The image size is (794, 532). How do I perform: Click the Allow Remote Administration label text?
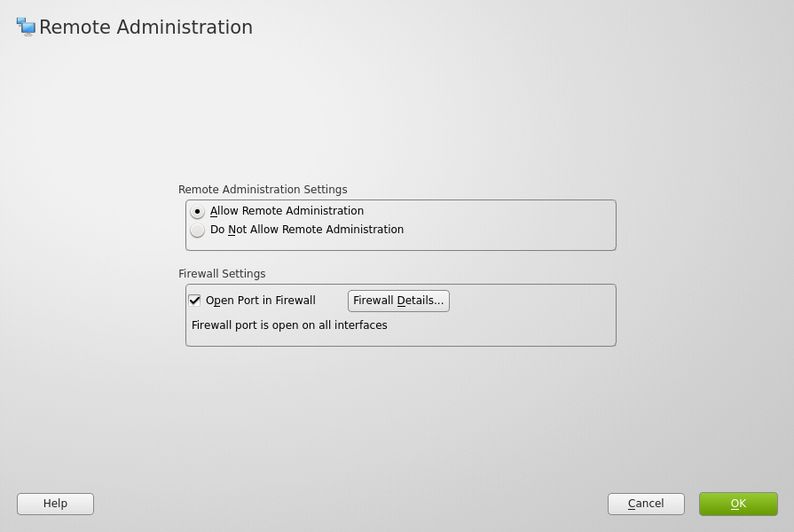[287, 211]
